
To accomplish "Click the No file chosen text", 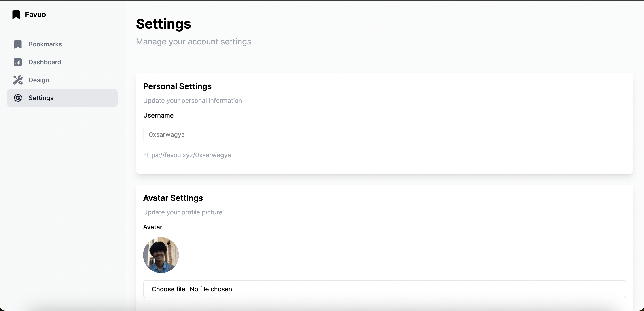I will tap(211, 289).
